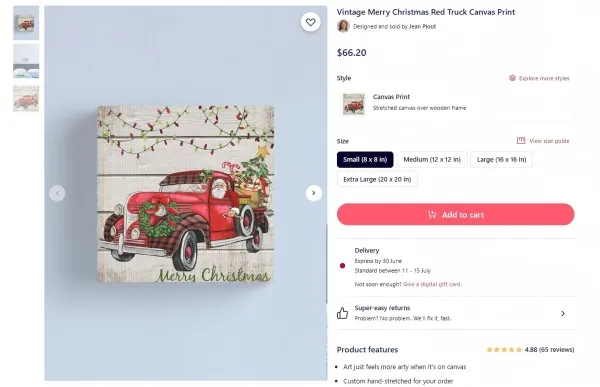
Task: Expand Super-easy returns chevron
Action: (x=563, y=314)
